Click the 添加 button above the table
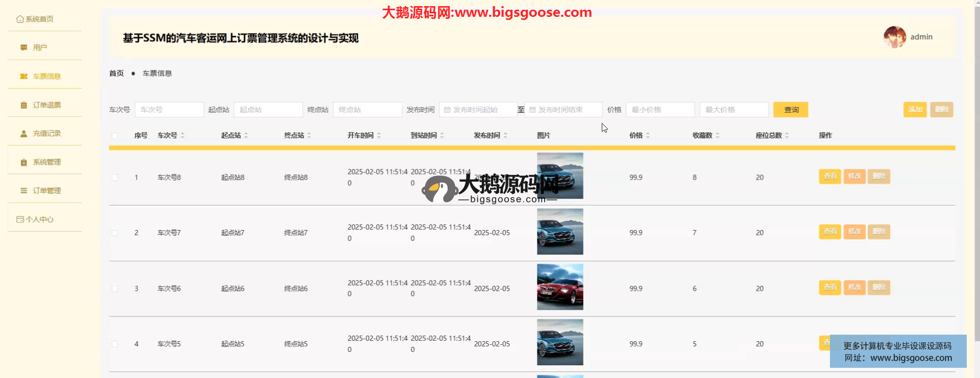Image resolution: width=980 pixels, height=378 pixels. pyautogui.click(x=915, y=110)
